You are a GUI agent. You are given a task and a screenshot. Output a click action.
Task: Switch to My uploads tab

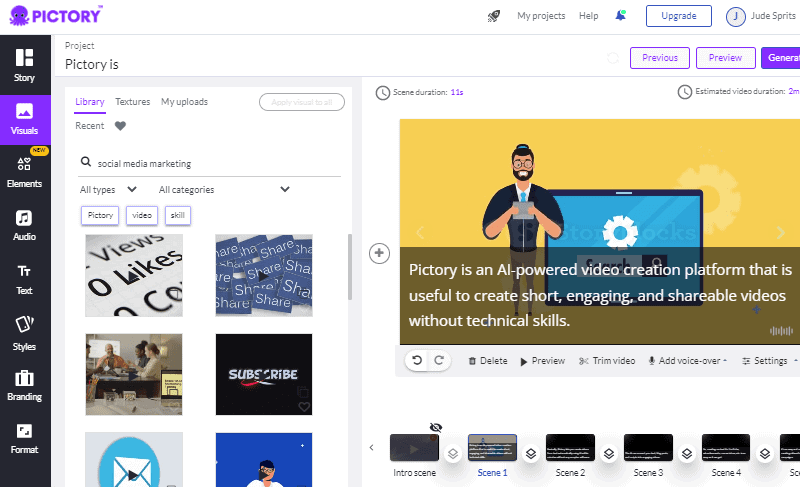185,101
